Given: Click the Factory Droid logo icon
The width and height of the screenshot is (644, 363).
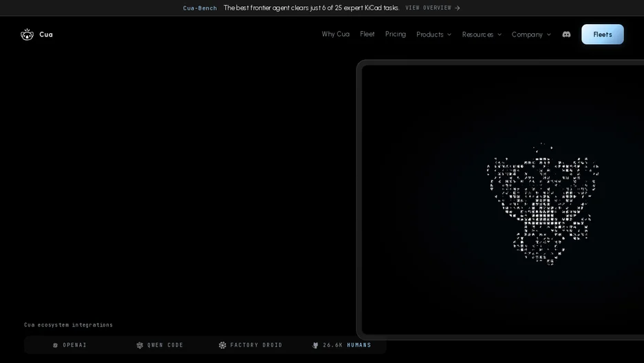Looking at the screenshot, I should (x=223, y=345).
